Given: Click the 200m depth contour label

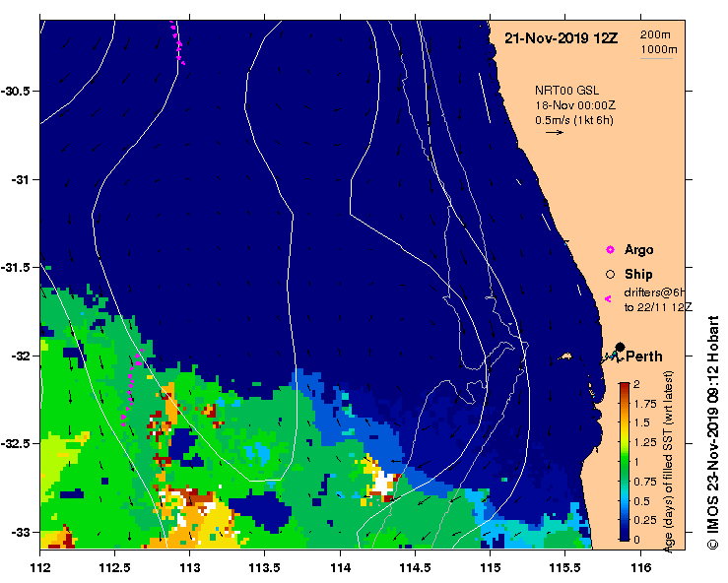Looking at the screenshot, I should coord(655,34).
